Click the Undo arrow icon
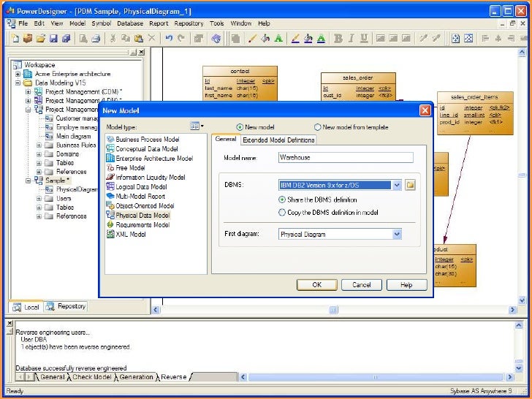Viewport: 532px width, 399px height. 169,38
